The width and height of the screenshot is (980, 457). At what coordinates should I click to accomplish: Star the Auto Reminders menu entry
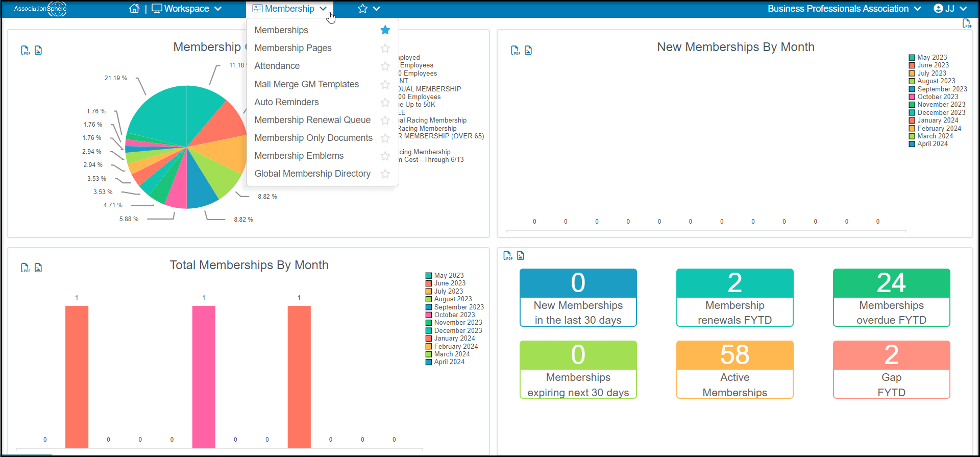click(x=385, y=102)
